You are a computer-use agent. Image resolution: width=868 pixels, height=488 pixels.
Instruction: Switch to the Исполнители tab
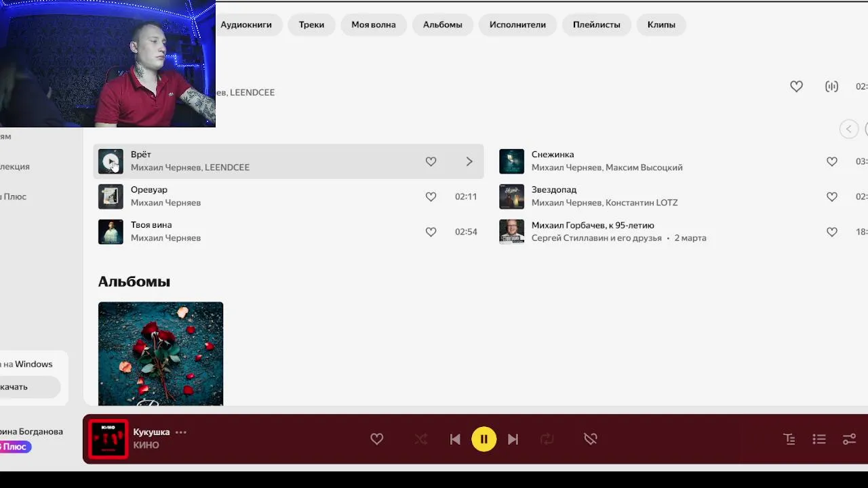(x=517, y=24)
